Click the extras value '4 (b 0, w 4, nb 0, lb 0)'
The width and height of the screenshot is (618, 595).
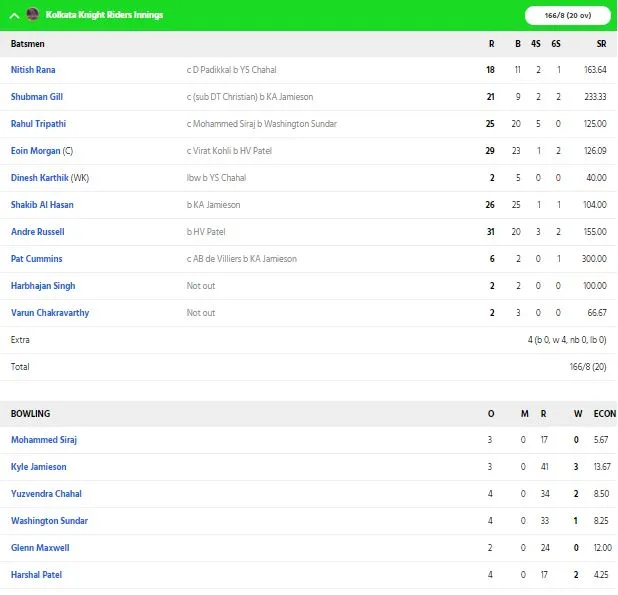click(567, 340)
